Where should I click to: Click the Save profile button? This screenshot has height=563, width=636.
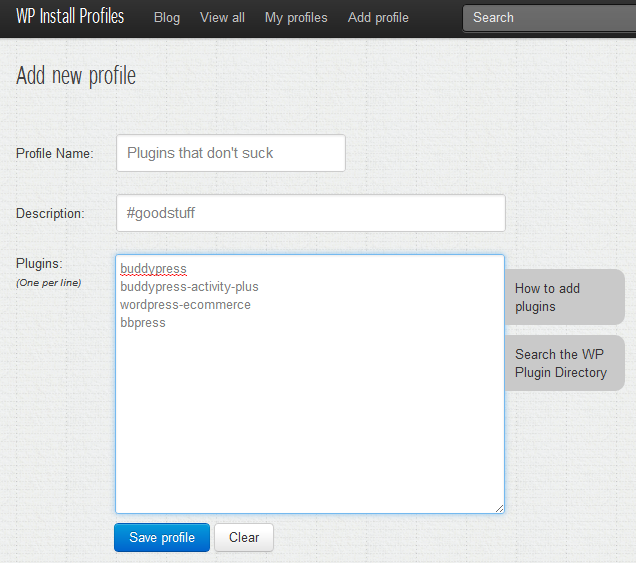162,537
